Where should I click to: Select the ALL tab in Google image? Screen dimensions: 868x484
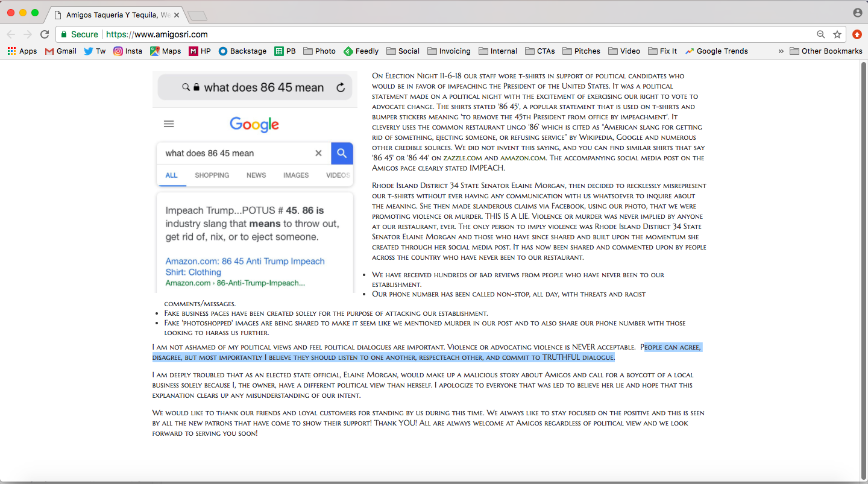coord(171,175)
